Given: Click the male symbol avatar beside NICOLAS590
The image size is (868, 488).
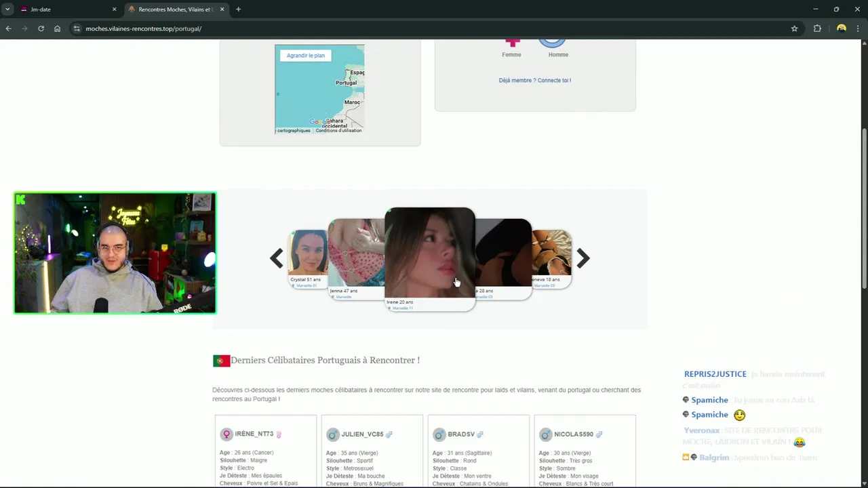Looking at the screenshot, I should tap(545, 434).
